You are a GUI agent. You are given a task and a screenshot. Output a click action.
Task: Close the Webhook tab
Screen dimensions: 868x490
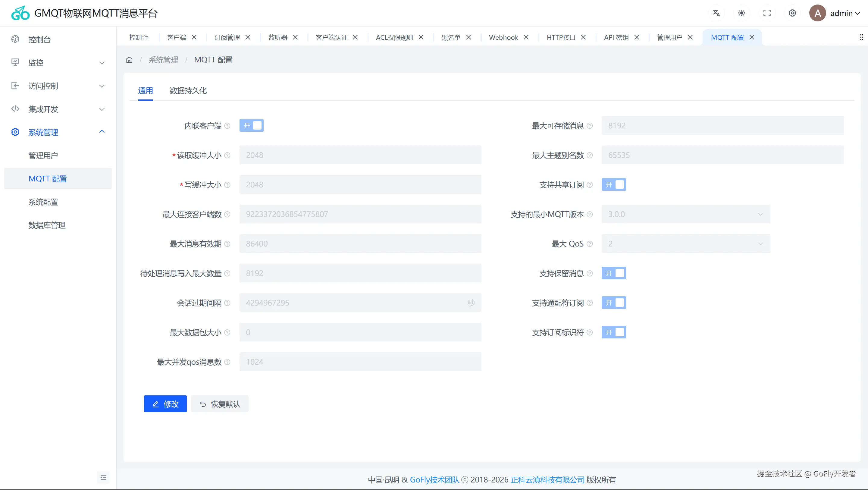coord(526,37)
